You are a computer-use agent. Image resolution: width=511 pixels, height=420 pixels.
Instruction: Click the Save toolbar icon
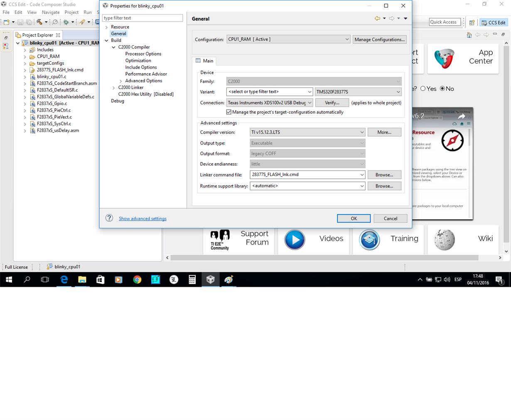coord(20,22)
